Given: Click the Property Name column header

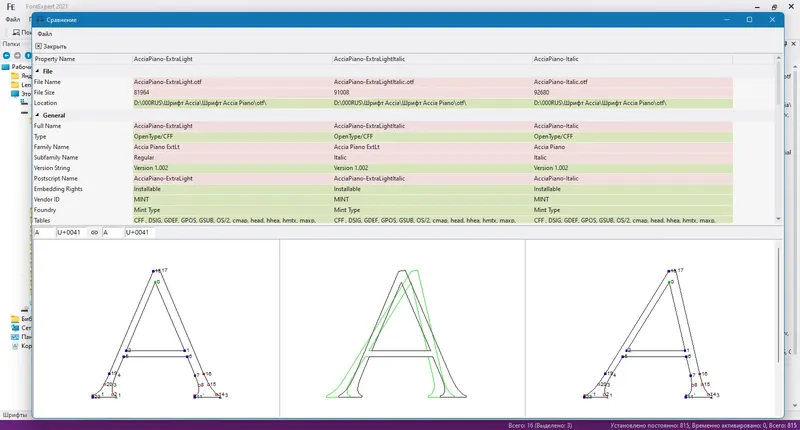Looking at the screenshot, I should 83,59.
